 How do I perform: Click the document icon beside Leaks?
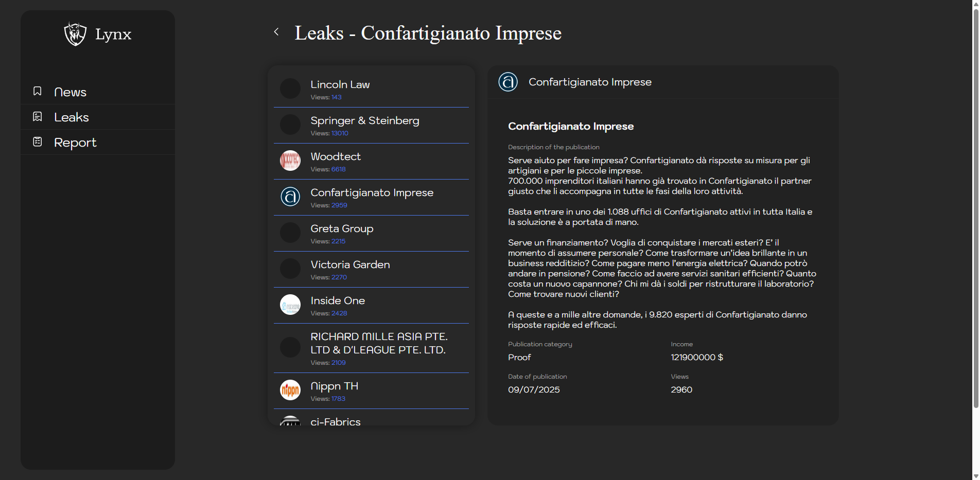click(x=38, y=117)
